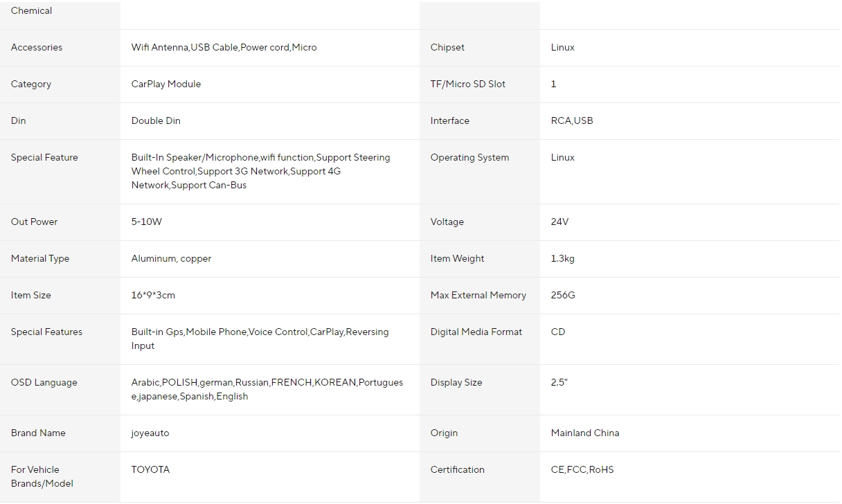Select the Mainland China origin value
The image size is (842, 504).
pos(585,433)
